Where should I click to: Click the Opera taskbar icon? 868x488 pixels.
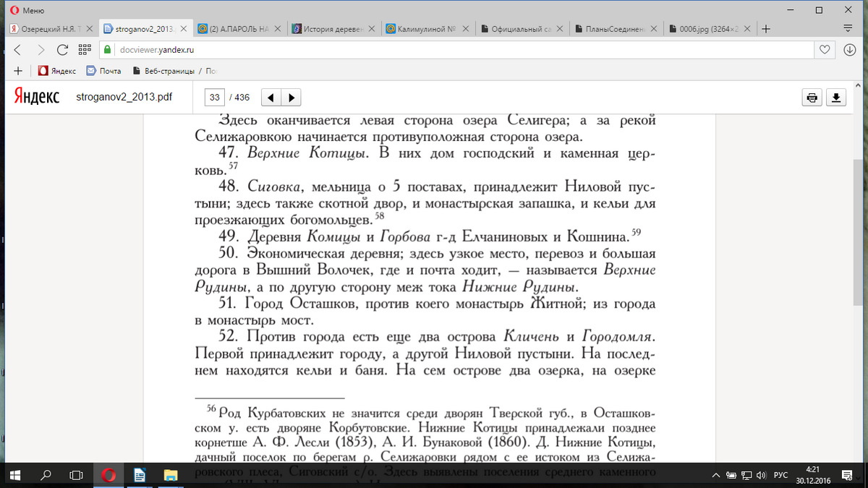[x=109, y=476]
